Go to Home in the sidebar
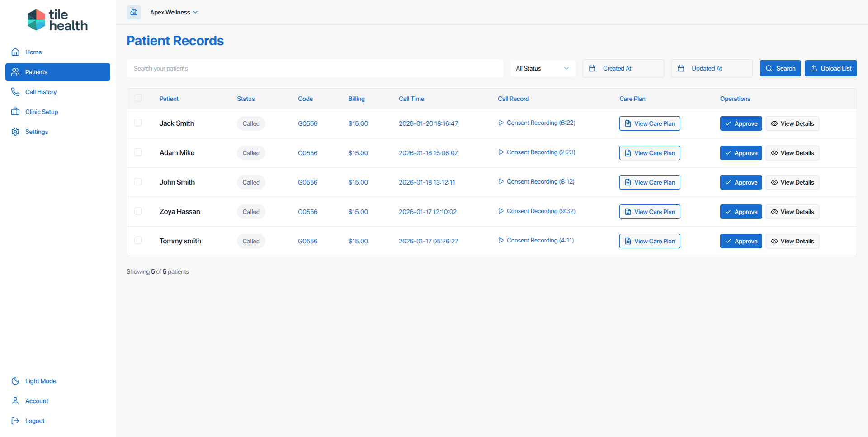This screenshot has height=437, width=868. [x=33, y=52]
